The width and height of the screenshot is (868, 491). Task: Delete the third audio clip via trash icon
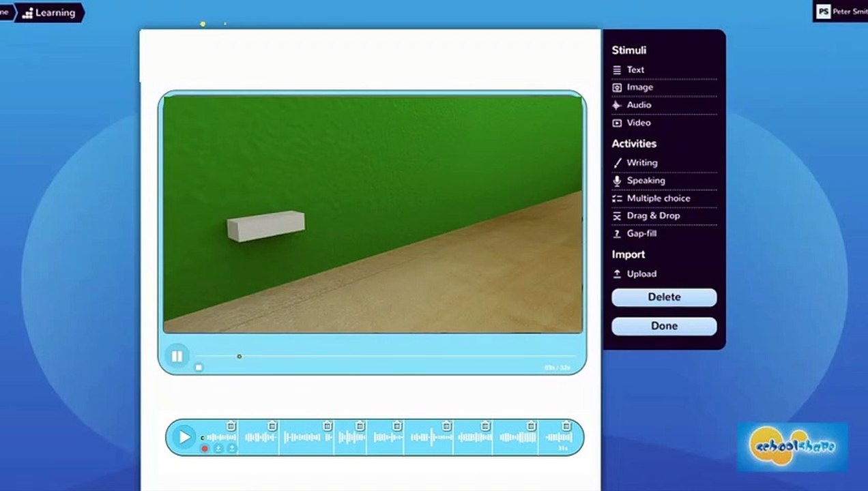point(327,426)
